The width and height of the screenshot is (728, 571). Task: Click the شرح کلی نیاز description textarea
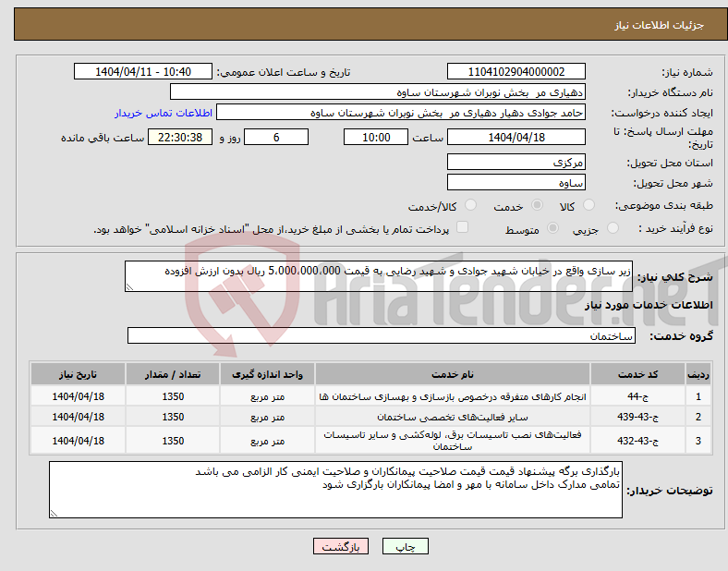379,276
